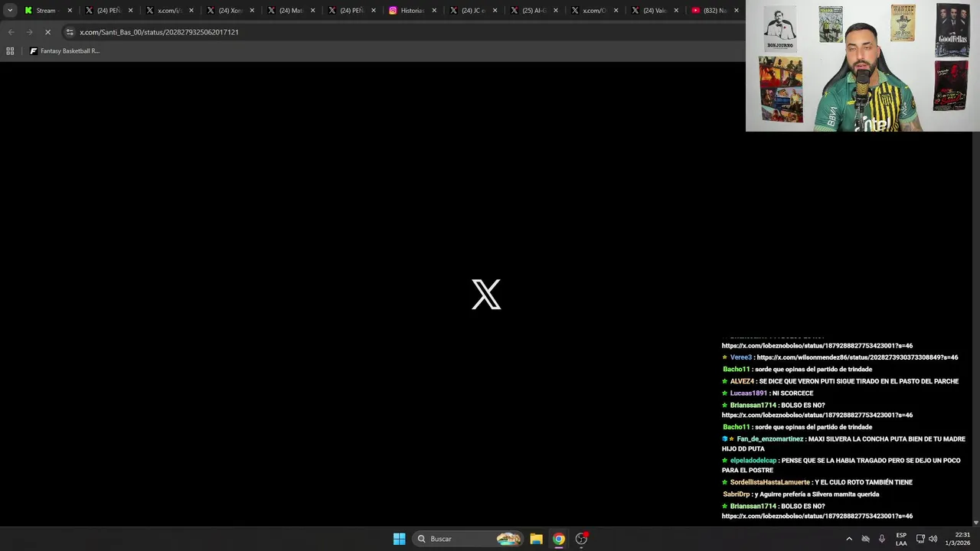Switch the ESP LAA keyboard language
The height and width of the screenshot is (551, 980).
tap(901, 539)
